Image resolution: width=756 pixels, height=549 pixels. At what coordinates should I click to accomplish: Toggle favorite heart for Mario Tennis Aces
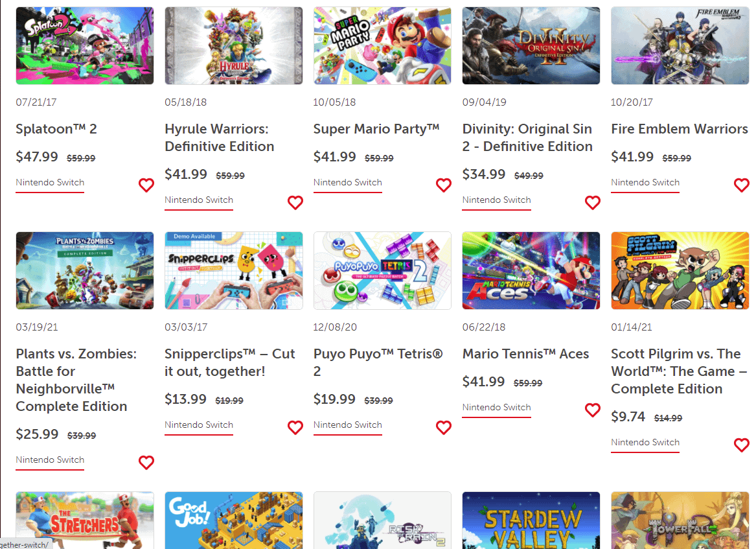click(x=593, y=410)
